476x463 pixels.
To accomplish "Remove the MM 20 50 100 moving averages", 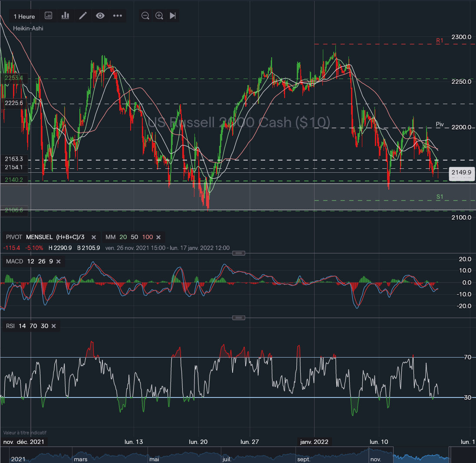I will 158,237.
